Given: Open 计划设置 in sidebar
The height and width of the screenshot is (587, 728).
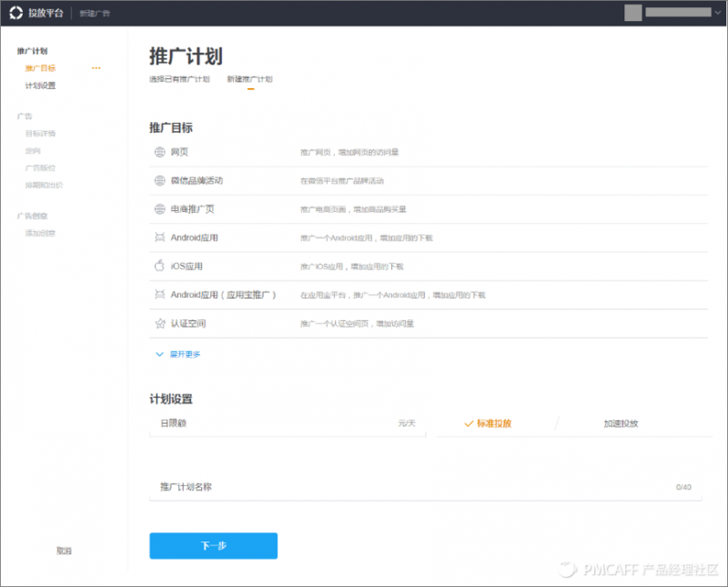Looking at the screenshot, I should [x=40, y=86].
